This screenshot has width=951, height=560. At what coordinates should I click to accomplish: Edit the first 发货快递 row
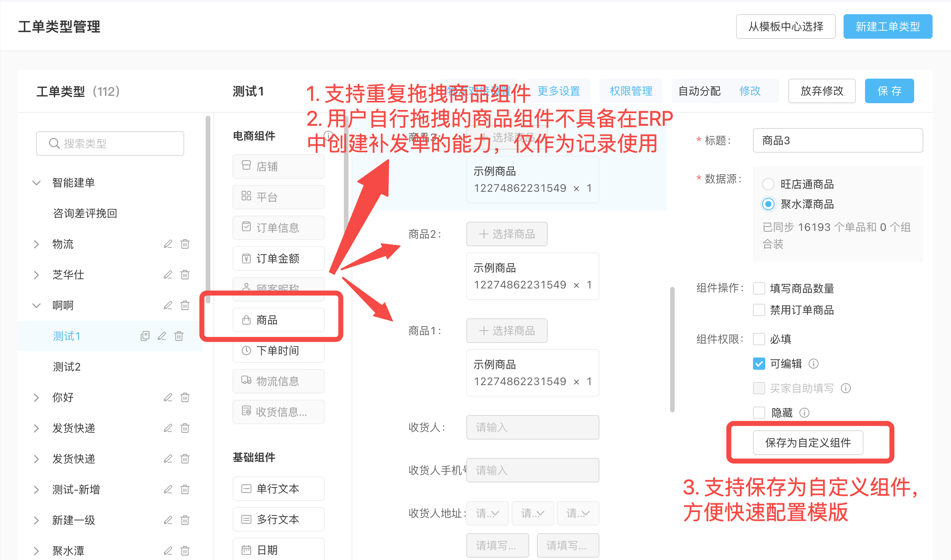168,428
